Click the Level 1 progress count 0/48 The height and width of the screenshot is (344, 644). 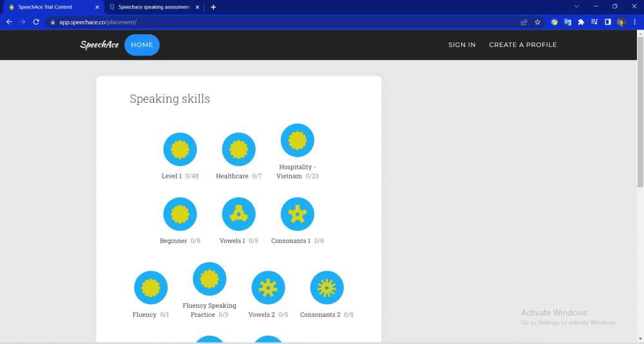192,176
